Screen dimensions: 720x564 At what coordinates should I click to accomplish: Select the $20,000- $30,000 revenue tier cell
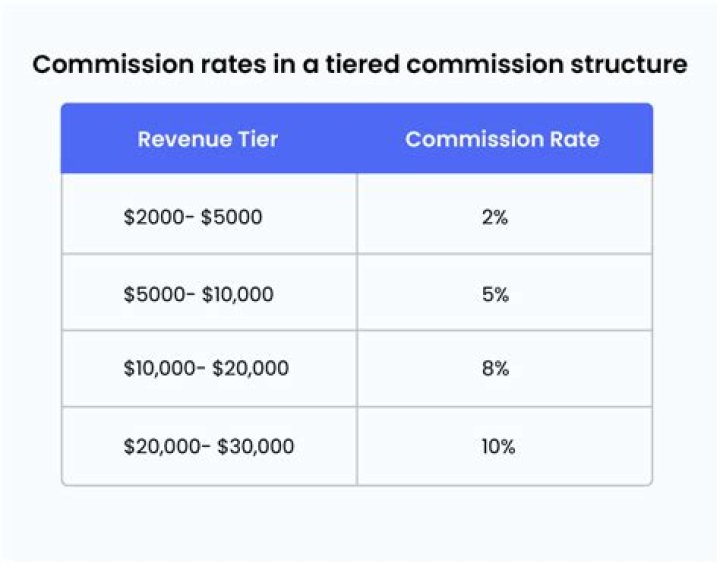pyautogui.click(x=209, y=446)
